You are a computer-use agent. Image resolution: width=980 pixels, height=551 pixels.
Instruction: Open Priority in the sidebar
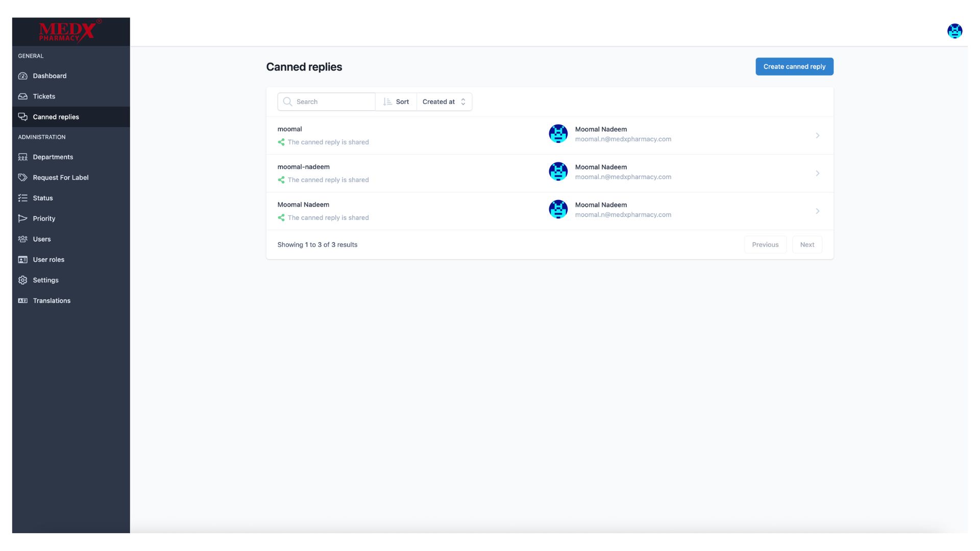(71, 218)
